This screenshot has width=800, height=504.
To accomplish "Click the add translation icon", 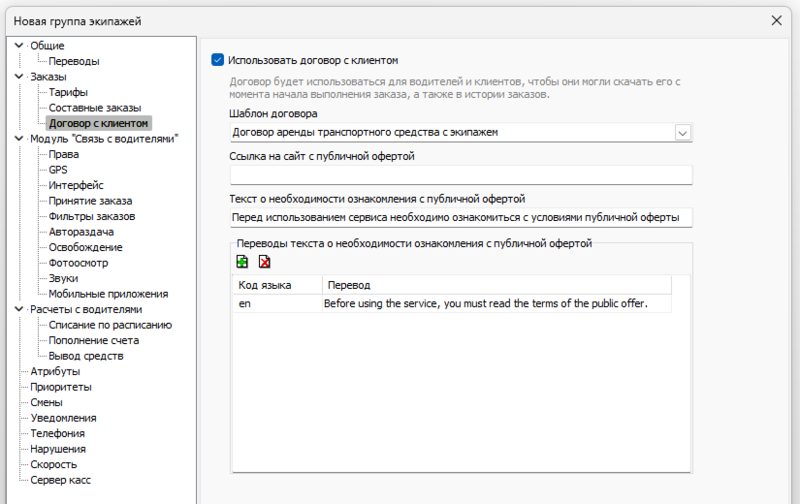I will (x=242, y=262).
